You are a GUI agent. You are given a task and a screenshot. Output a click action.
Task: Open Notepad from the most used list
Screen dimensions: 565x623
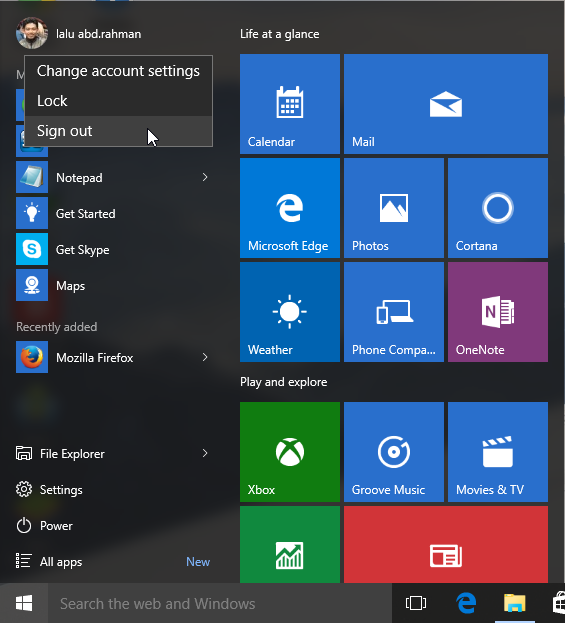click(79, 178)
